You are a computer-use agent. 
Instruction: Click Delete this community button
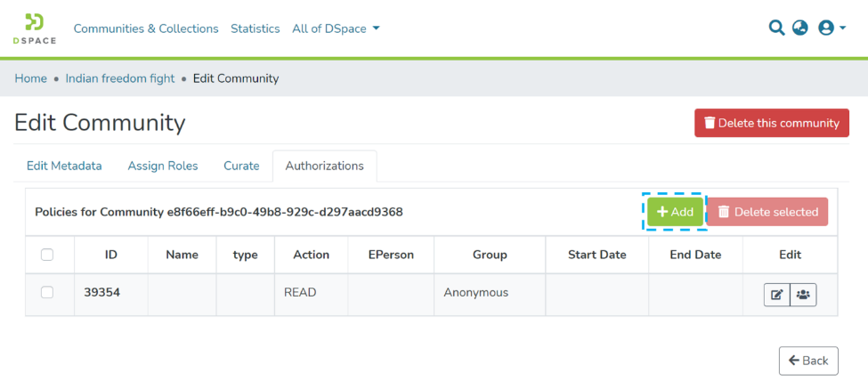click(x=771, y=123)
